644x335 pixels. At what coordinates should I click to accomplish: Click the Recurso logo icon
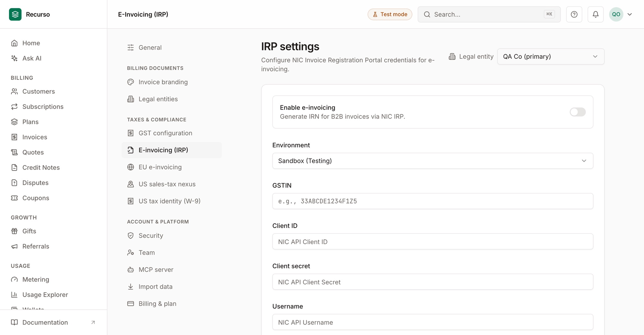[x=15, y=14]
